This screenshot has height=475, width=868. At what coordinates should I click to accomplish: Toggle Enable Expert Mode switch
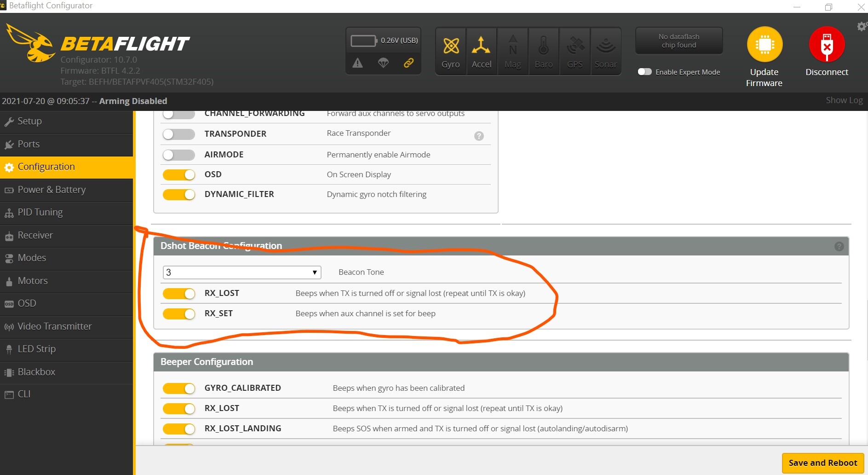[645, 72]
